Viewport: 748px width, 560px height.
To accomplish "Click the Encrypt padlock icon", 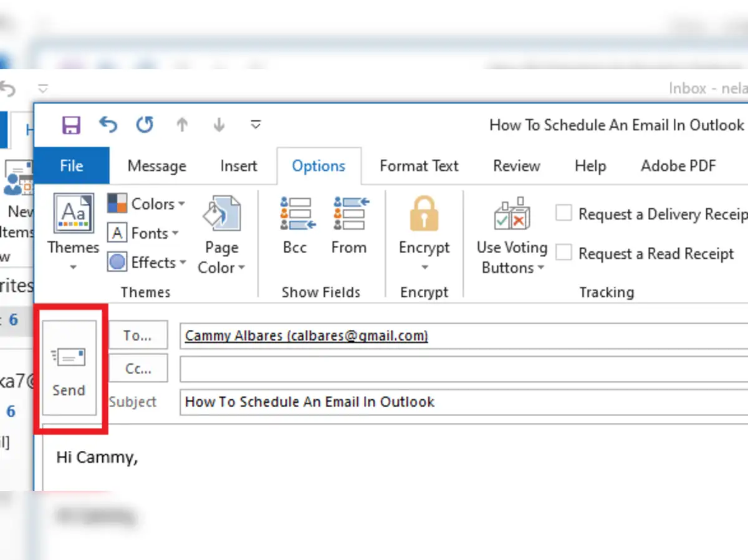I will click(x=424, y=215).
